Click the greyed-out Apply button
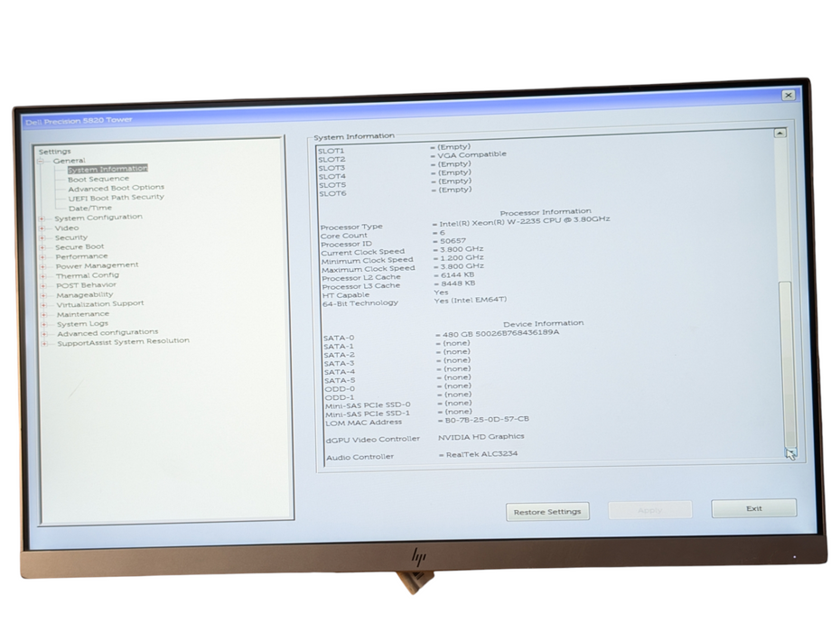The image size is (840, 632). click(649, 510)
